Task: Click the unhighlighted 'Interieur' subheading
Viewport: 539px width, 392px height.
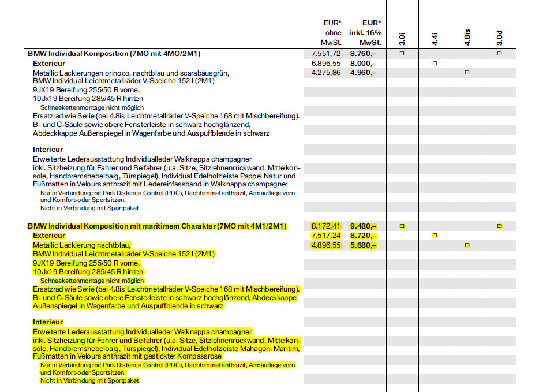Action: [48, 149]
